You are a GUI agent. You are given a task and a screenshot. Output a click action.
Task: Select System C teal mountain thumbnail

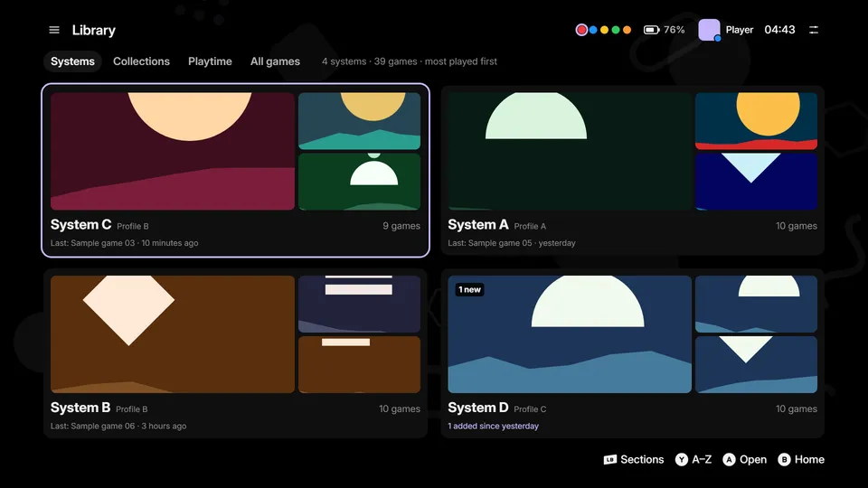coord(359,120)
